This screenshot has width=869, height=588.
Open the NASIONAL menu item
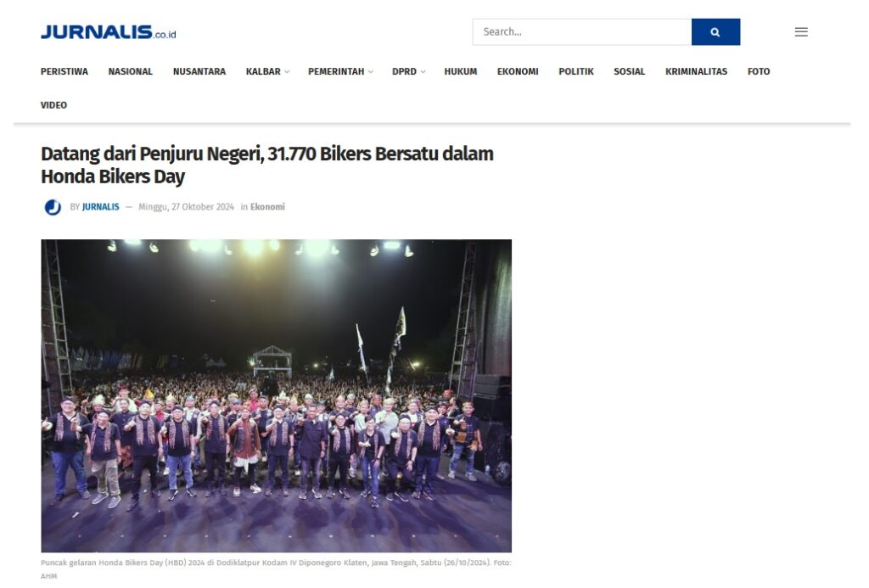130,71
